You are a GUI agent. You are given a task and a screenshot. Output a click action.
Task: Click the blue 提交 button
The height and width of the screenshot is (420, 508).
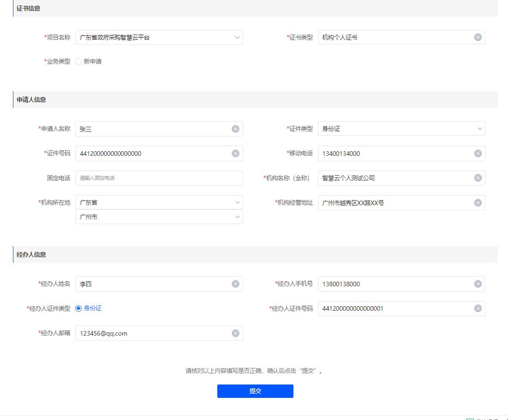255,391
